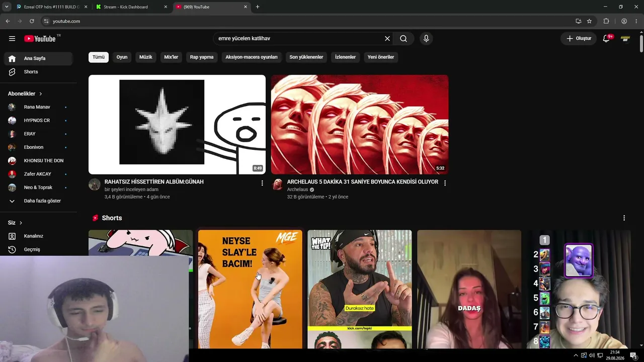644x362 pixels.
Task: Open the Windows notification center icon
Action: [633, 355]
